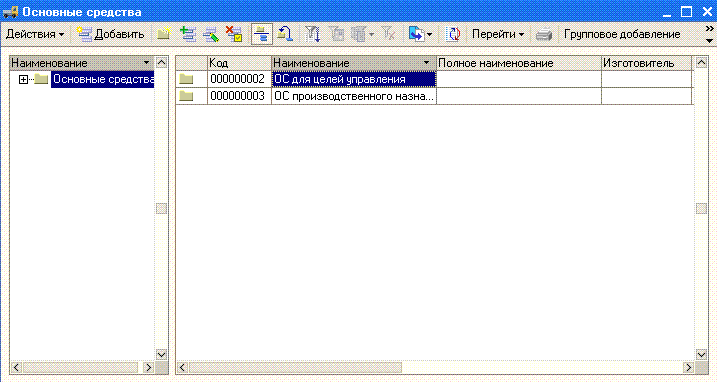Click the tree panel scroll up arrow
This screenshot has width=717, height=382.
[x=161, y=63]
